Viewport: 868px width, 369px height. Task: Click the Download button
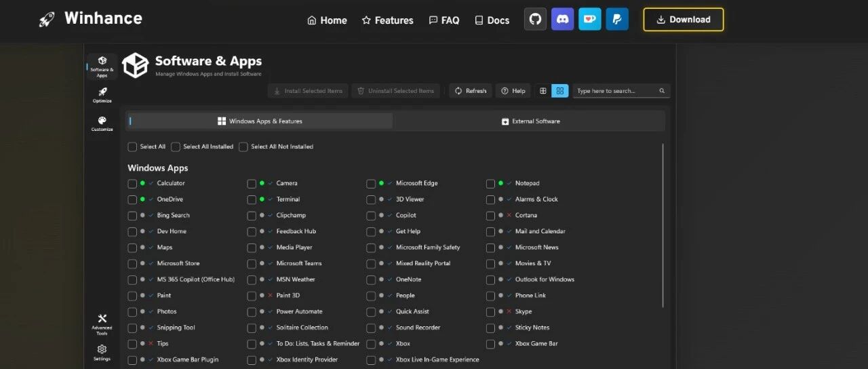pos(684,20)
